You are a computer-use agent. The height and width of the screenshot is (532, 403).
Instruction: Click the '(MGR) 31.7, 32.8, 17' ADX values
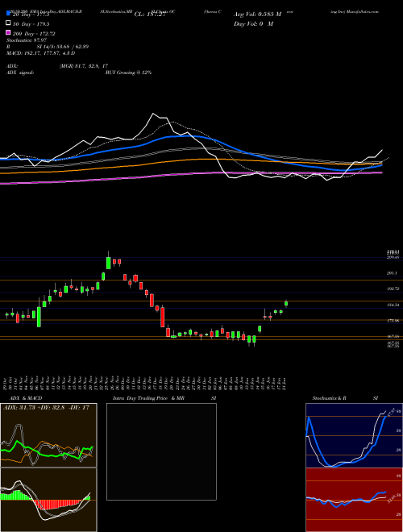coord(84,66)
